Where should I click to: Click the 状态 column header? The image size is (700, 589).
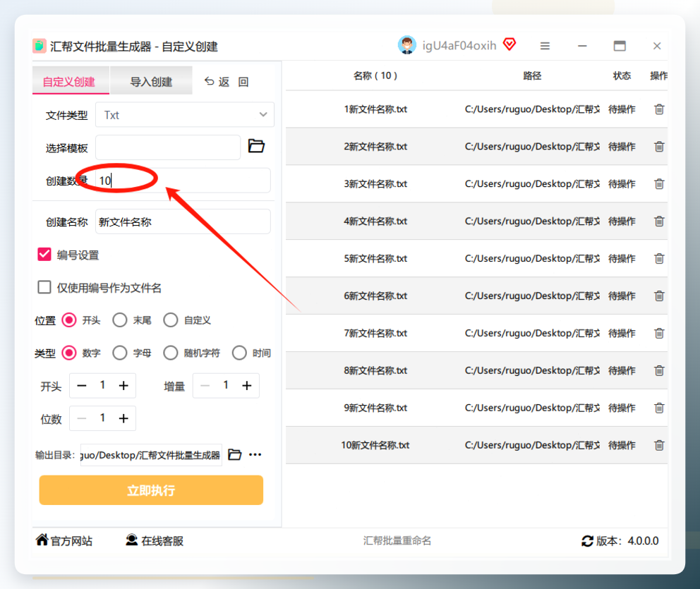(x=622, y=76)
